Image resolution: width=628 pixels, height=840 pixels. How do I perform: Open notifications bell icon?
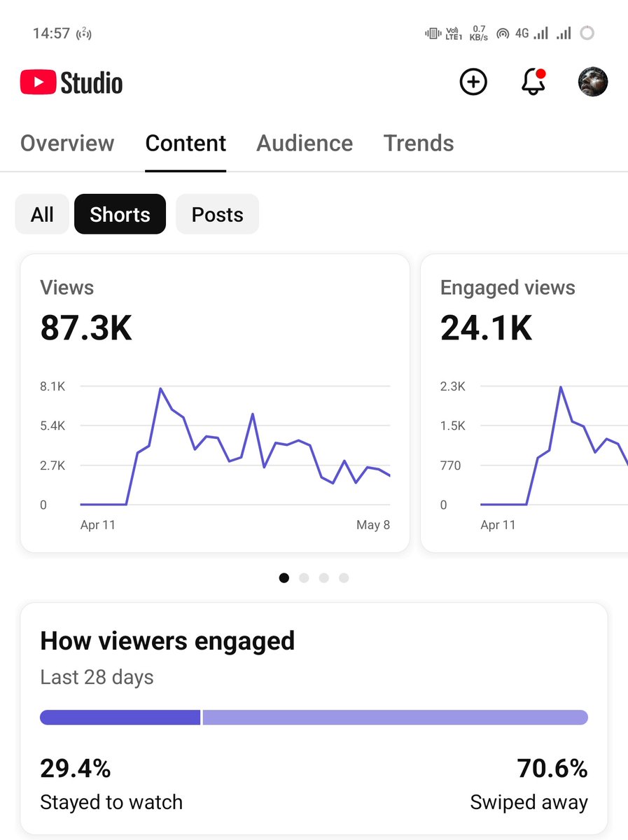tap(533, 82)
